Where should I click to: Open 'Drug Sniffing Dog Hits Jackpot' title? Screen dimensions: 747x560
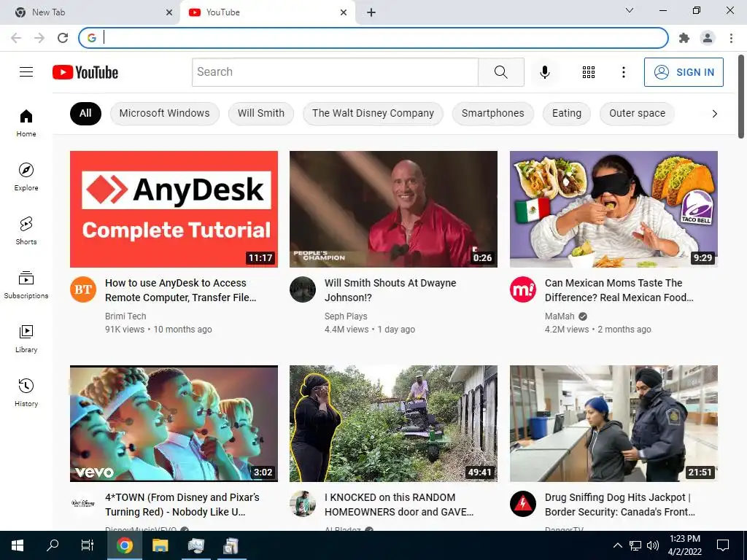pyautogui.click(x=620, y=505)
